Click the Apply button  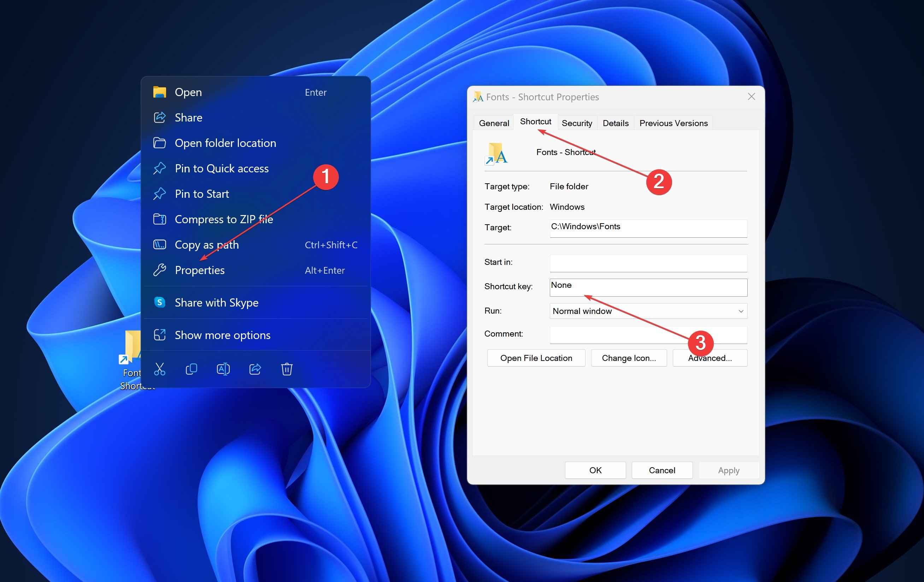tap(729, 470)
